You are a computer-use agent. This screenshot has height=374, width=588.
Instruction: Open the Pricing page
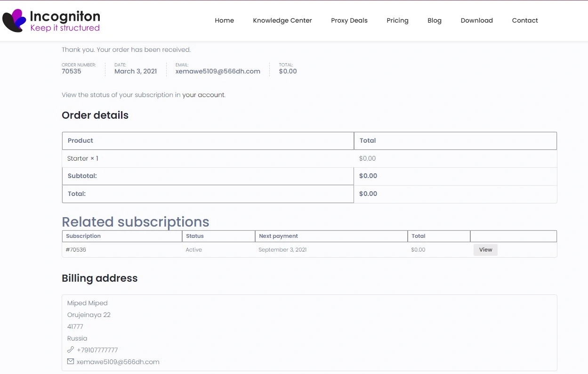click(x=397, y=20)
